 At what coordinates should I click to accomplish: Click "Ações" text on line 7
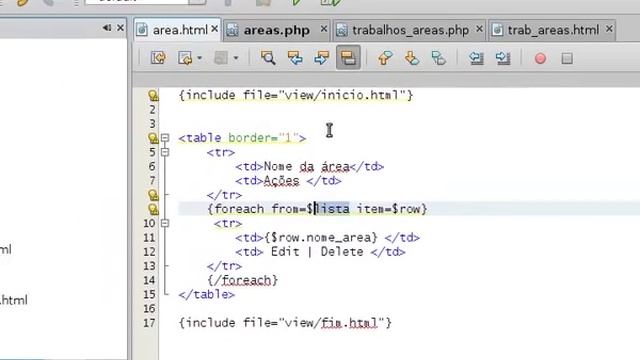click(281, 181)
